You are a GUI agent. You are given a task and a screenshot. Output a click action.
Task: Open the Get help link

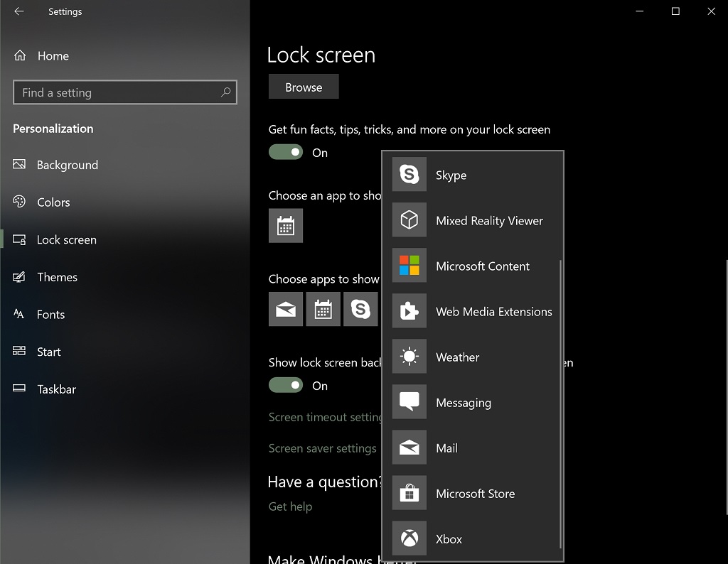point(290,506)
